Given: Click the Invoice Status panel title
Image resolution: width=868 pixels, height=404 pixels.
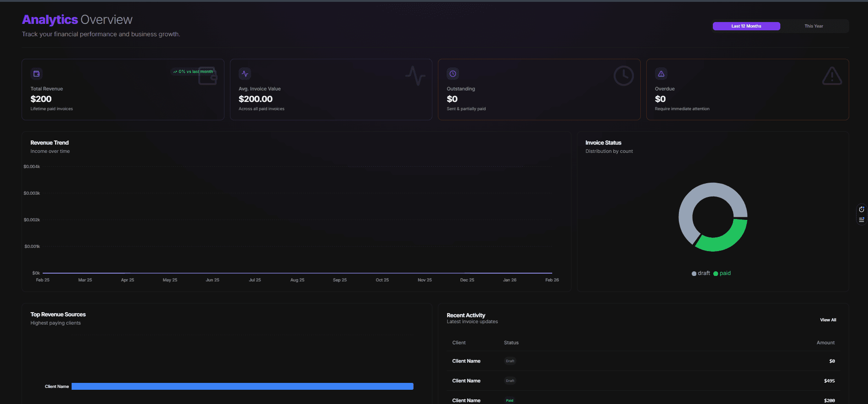Looking at the screenshot, I should coord(603,143).
